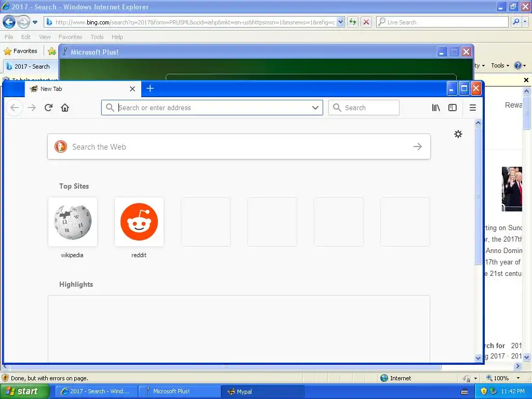This screenshot has height=399, width=532.
Task: Open the IE command bar Help dropdown
Action: pyautogui.click(x=520, y=65)
